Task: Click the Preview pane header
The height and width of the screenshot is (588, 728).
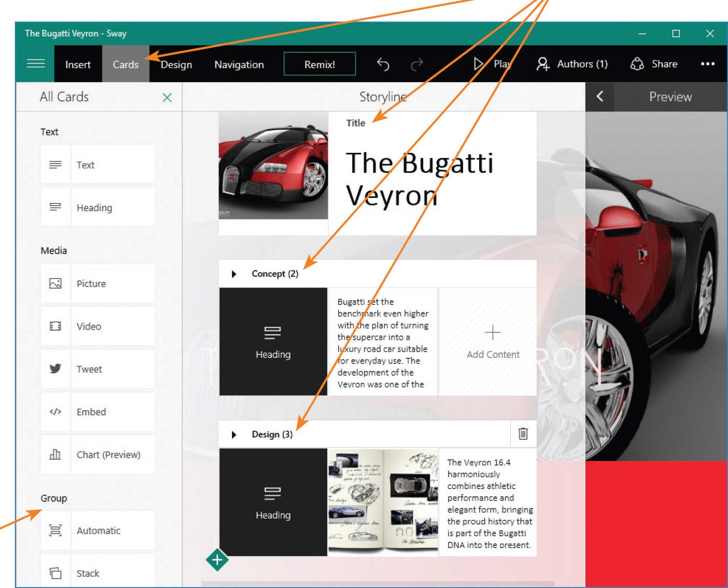Action: point(670,96)
